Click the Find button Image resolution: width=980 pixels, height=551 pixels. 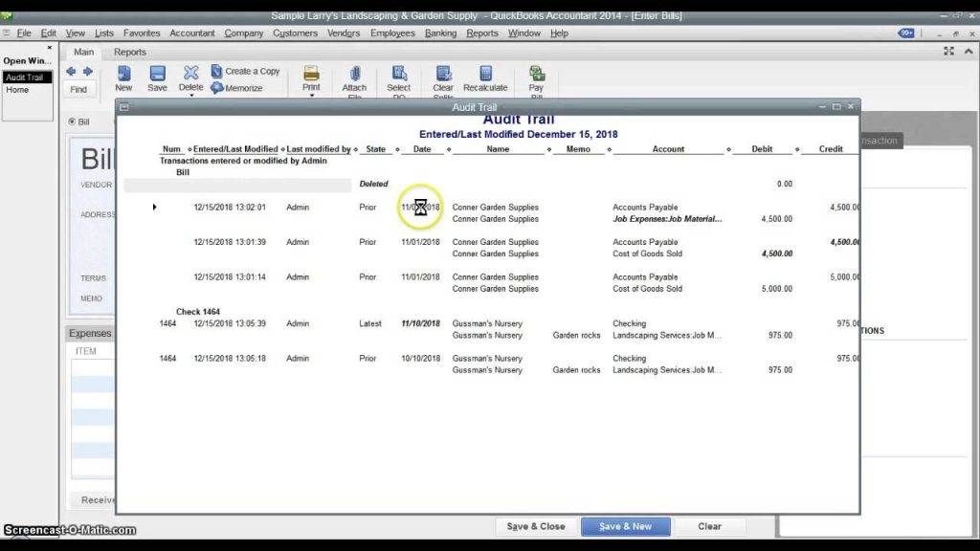click(78, 89)
